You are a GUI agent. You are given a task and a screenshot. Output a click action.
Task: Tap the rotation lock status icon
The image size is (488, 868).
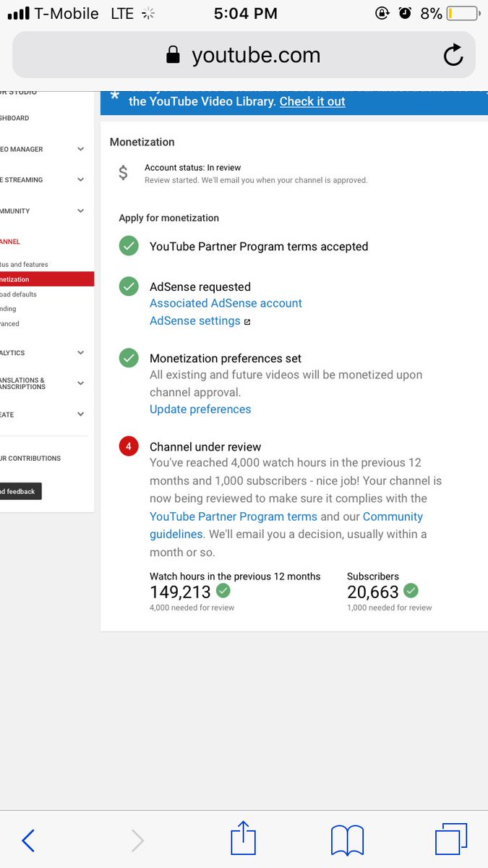coord(382,13)
